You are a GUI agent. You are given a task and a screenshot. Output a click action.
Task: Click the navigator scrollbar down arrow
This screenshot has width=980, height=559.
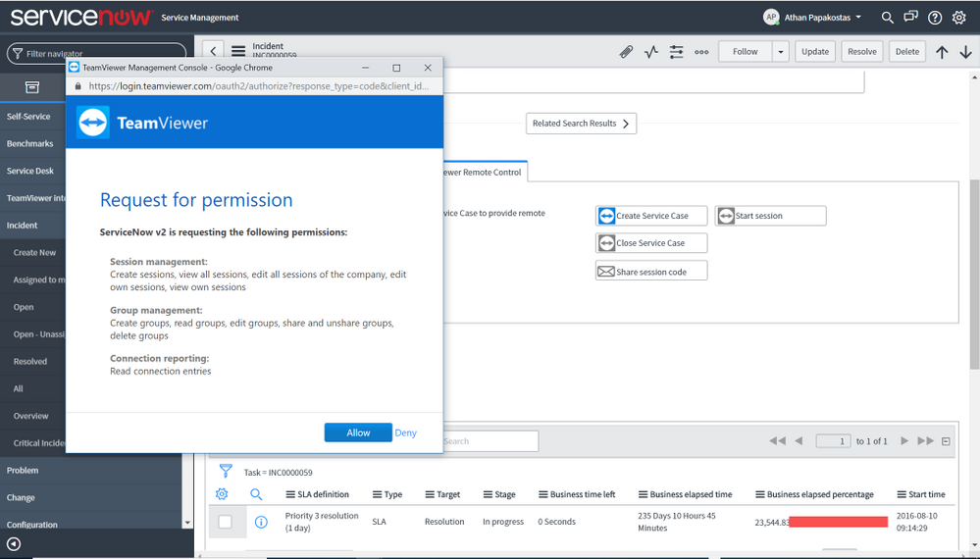[187, 523]
